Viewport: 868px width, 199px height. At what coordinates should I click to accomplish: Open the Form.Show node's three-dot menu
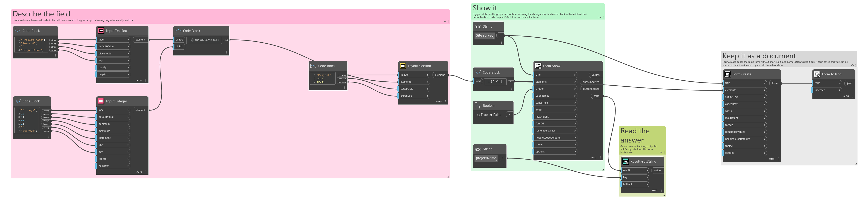coord(600,158)
